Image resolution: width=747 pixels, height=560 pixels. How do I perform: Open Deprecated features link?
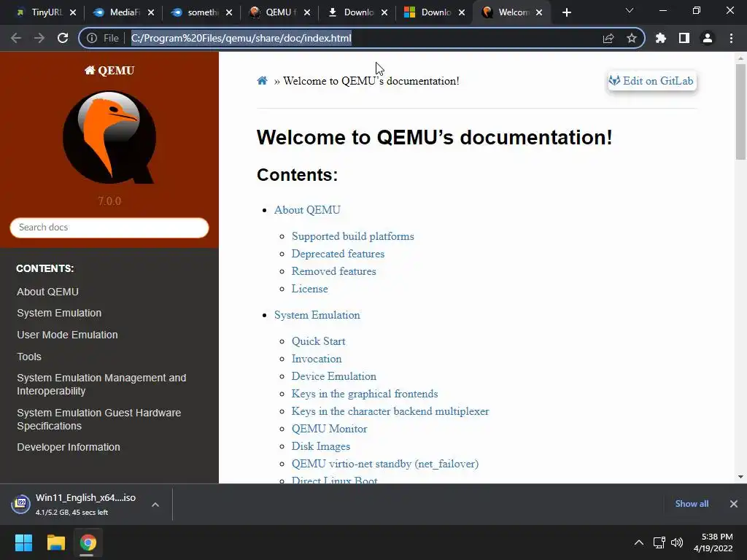[338, 254]
